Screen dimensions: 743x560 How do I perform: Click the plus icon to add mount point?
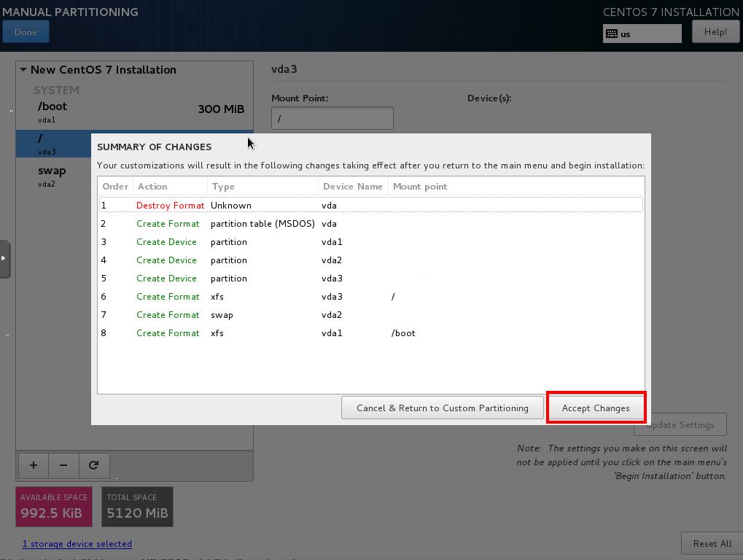click(33, 465)
